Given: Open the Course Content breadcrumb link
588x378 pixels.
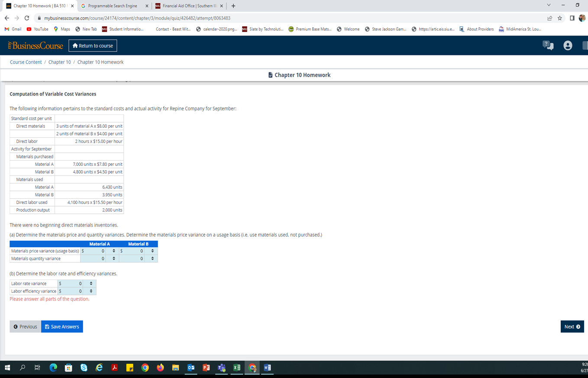Looking at the screenshot, I should (26, 62).
